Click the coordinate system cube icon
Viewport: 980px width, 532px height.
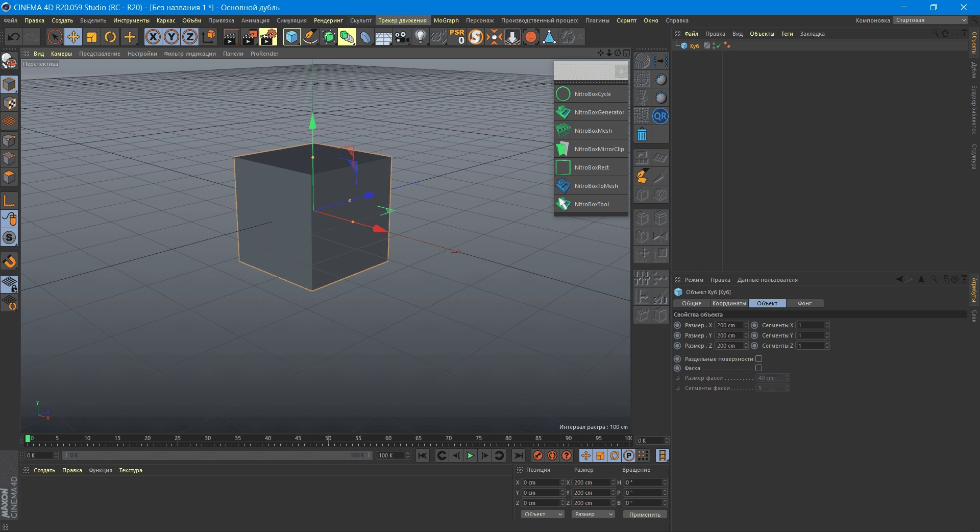pos(209,37)
